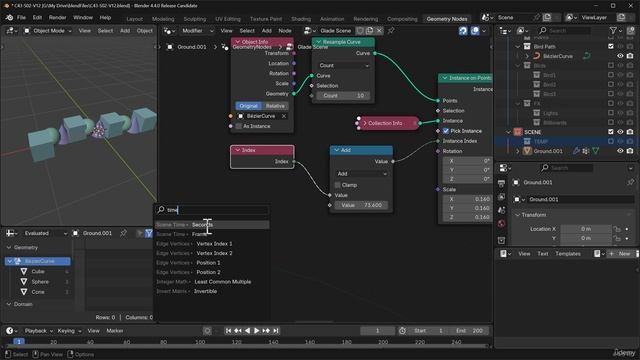Image resolution: width=640 pixels, height=360 pixels.
Task: Click the spreadsheet editor type icon
Action: 11,233
